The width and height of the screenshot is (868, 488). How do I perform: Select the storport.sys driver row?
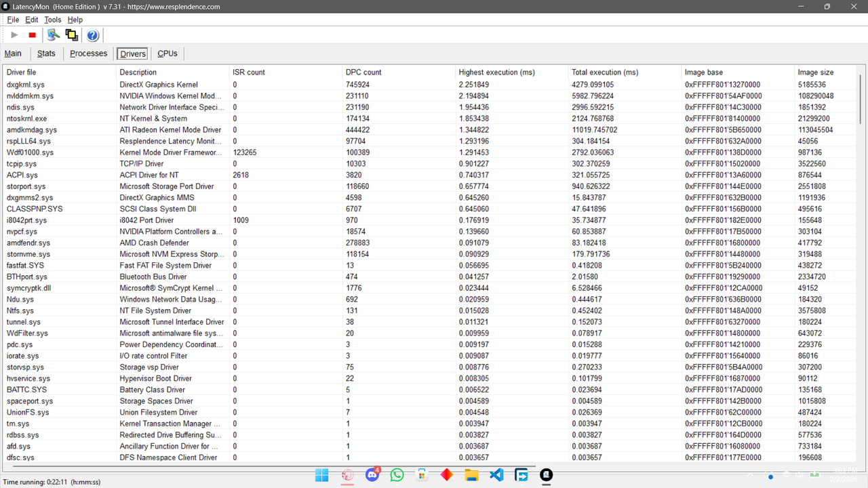coord(430,186)
